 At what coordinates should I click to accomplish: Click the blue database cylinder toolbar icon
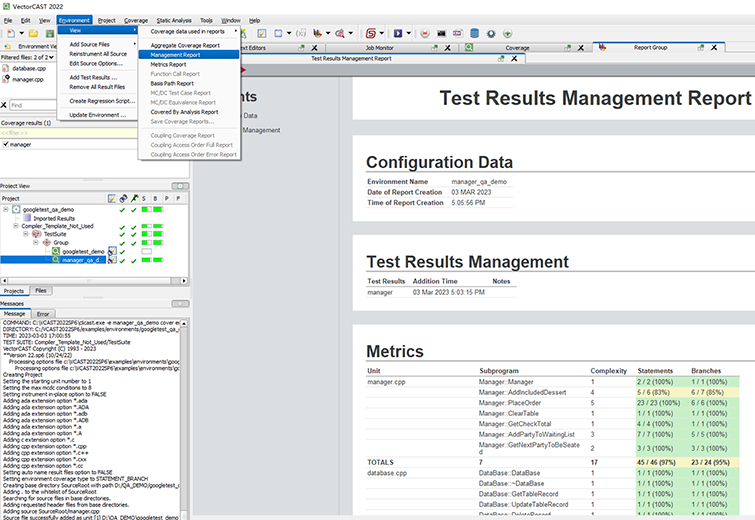[474, 33]
